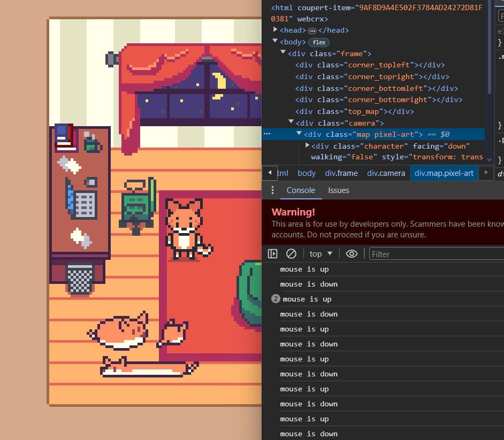Click div.camera in the breadcrumb
The image size is (504, 440).
coord(386,173)
